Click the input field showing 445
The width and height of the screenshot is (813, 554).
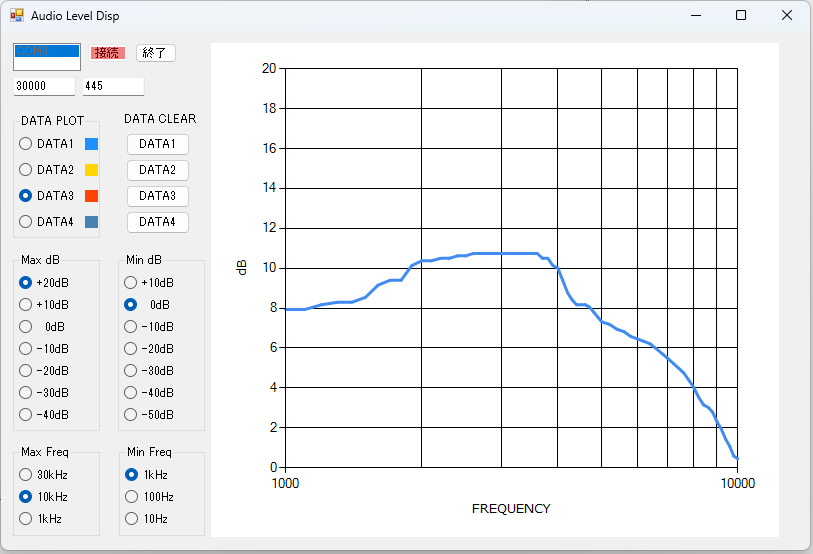point(113,87)
